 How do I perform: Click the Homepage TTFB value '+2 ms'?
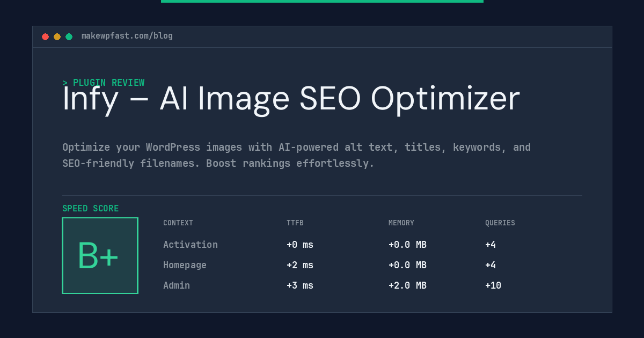point(300,265)
